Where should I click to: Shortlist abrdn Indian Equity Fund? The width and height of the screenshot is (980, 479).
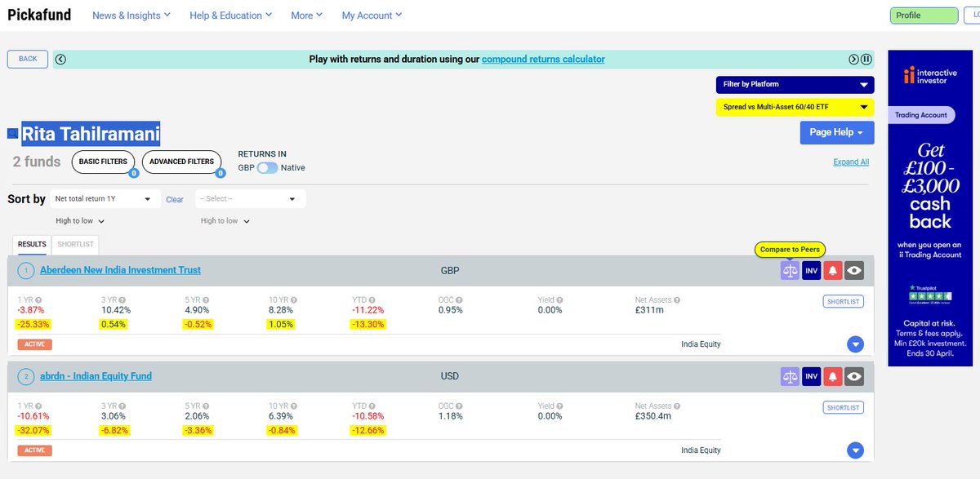tap(844, 407)
